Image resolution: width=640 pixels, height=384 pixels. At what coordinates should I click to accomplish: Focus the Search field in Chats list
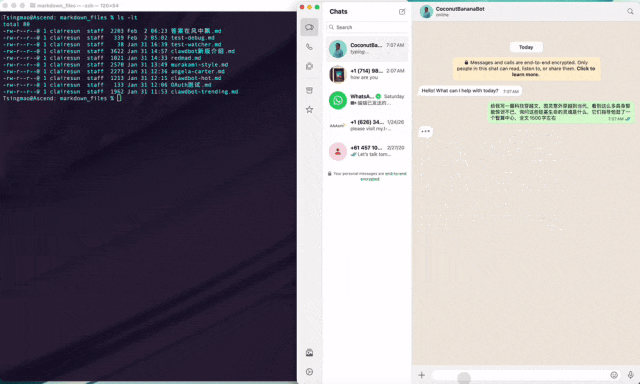(367, 27)
